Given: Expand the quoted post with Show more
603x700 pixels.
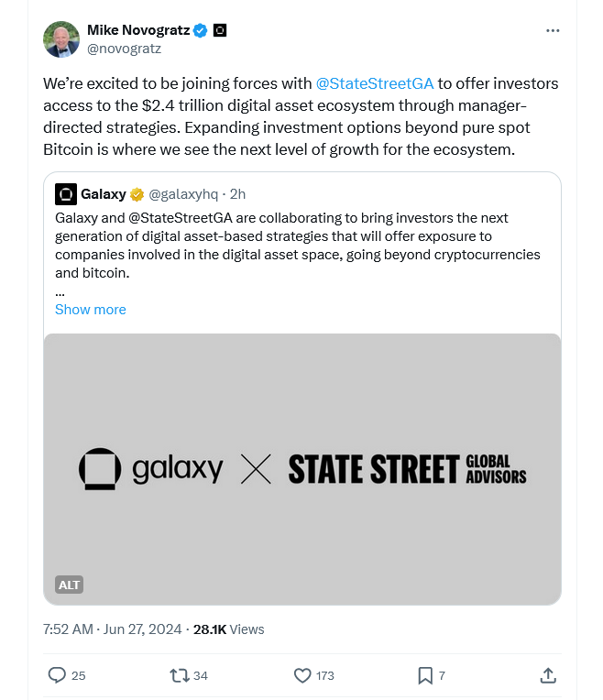Looking at the screenshot, I should click(x=90, y=310).
